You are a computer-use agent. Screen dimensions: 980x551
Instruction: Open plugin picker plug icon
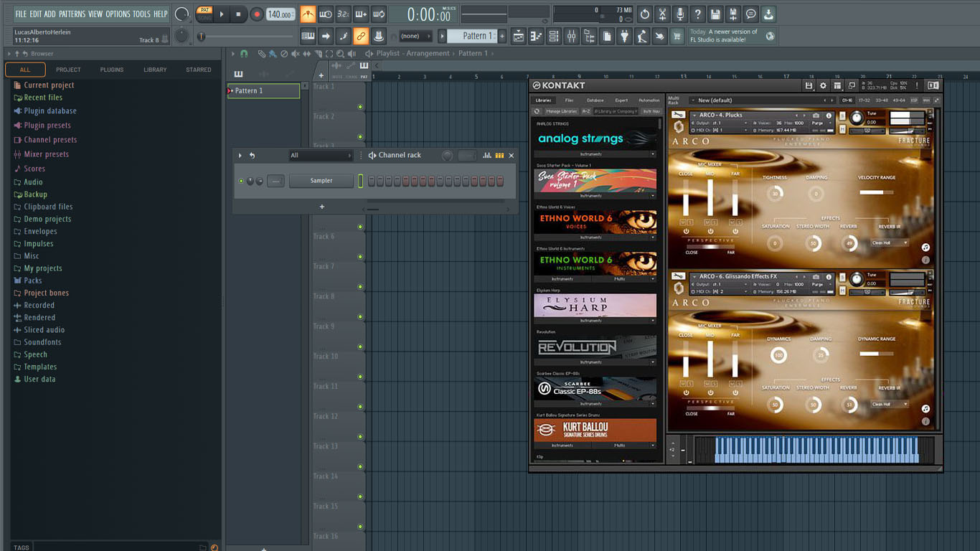coord(625,36)
